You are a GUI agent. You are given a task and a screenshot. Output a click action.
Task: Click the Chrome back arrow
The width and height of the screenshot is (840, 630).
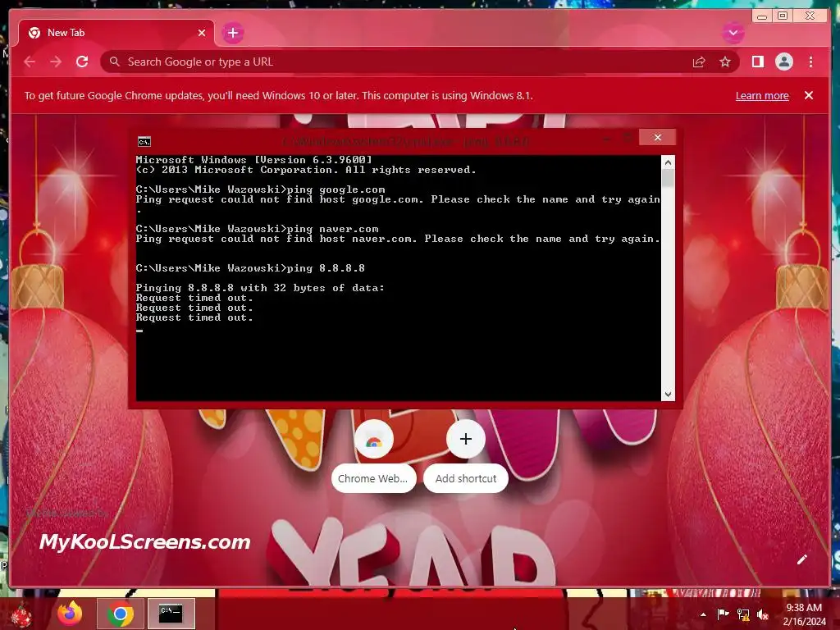[30, 62]
